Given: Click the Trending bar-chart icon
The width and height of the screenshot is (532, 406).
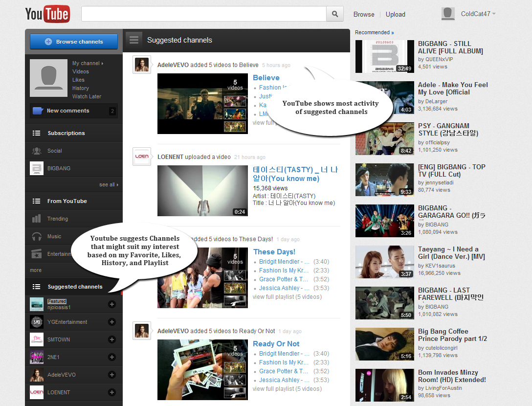Looking at the screenshot, I should [x=36, y=219].
